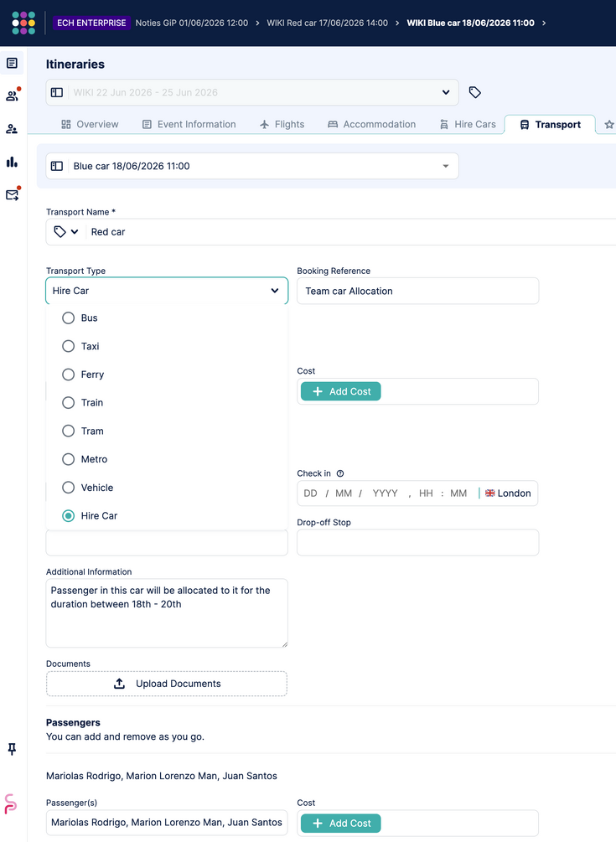Select the Ferry radio option
Image resolution: width=616 pixels, height=842 pixels.
68,375
